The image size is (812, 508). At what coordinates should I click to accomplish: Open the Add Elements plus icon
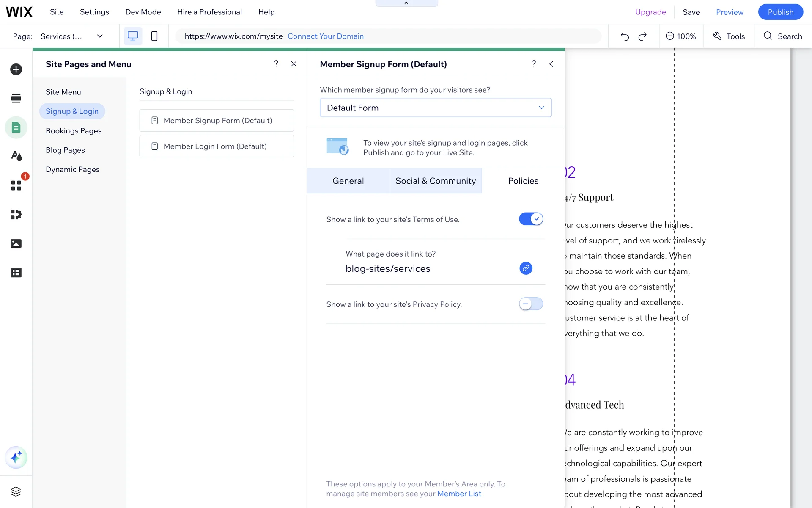pyautogui.click(x=16, y=69)
